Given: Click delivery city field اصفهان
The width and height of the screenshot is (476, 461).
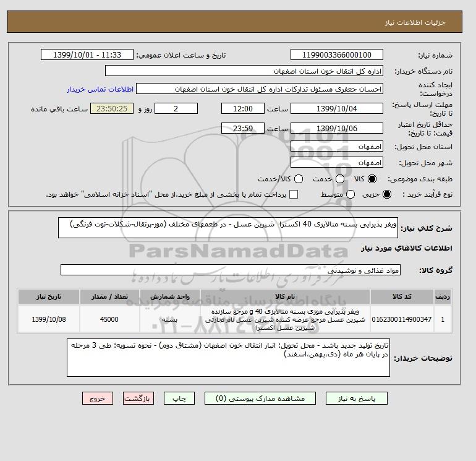Looking at the screenshot, I should [x=337, y=163].
